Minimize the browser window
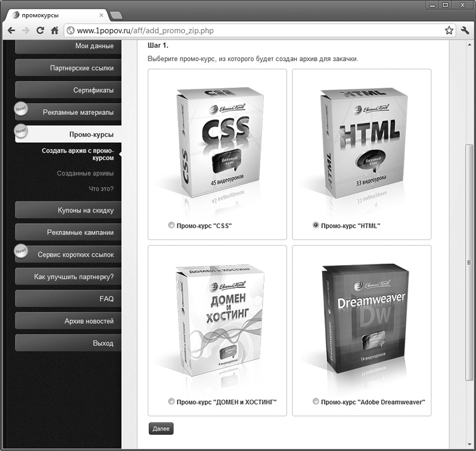The image size is (476, 451). (432, 5)
